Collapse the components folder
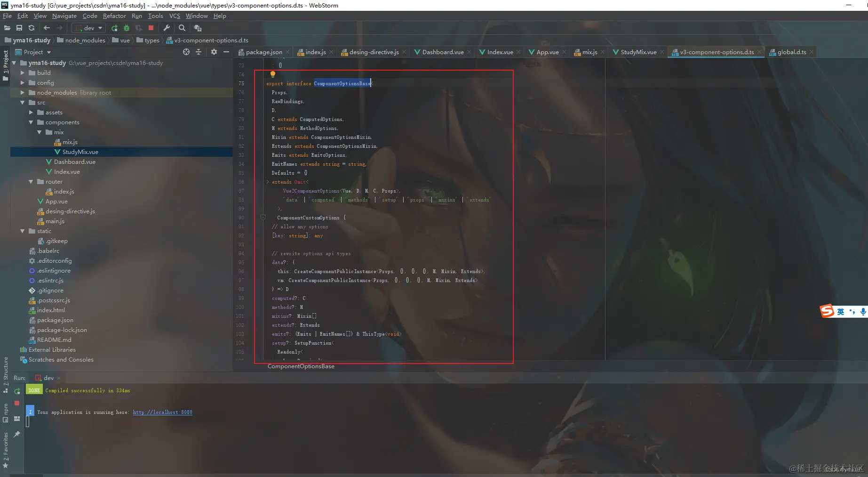868x477 pixels. [x=31, y=122]
